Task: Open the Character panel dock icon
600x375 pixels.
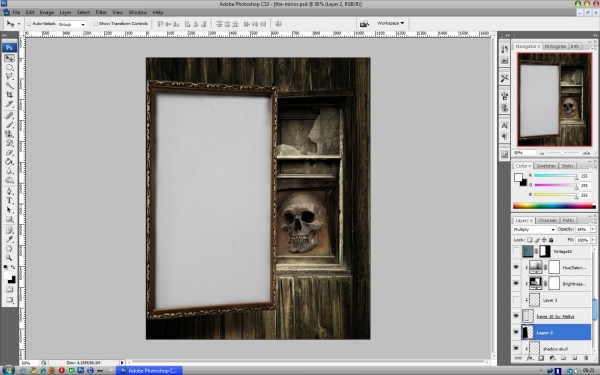Action: click(x=504, y=125)
